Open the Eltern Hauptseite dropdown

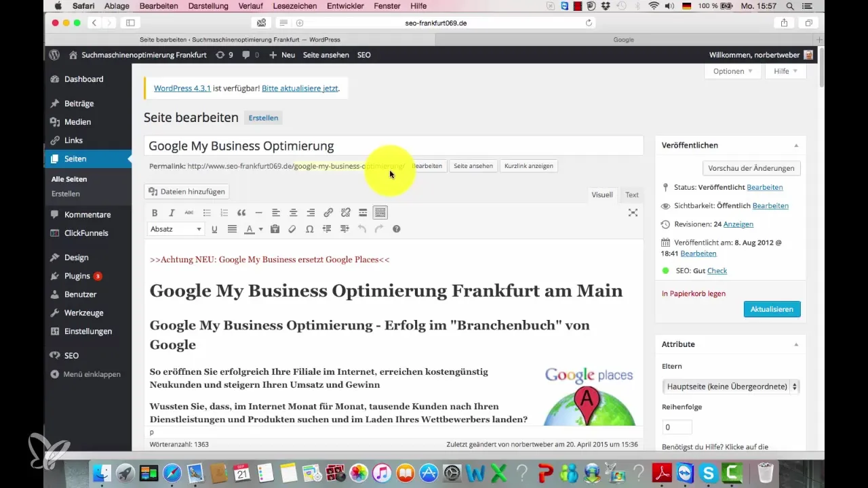731,386
